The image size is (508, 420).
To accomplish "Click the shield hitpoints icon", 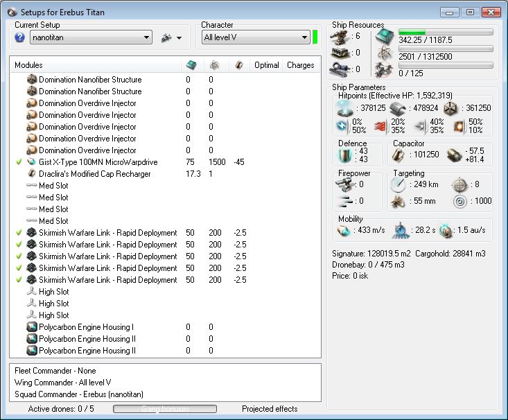I will click(344, 108).
